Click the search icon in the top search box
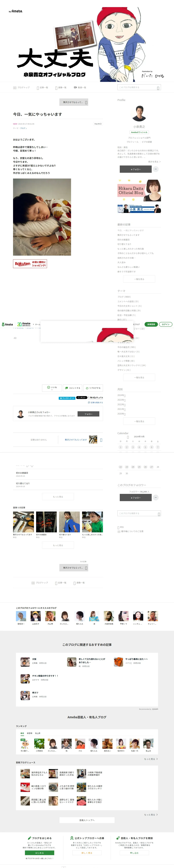The width and height of the screenshot is (174, 868). pyautogui.click(x=158, y=88)
